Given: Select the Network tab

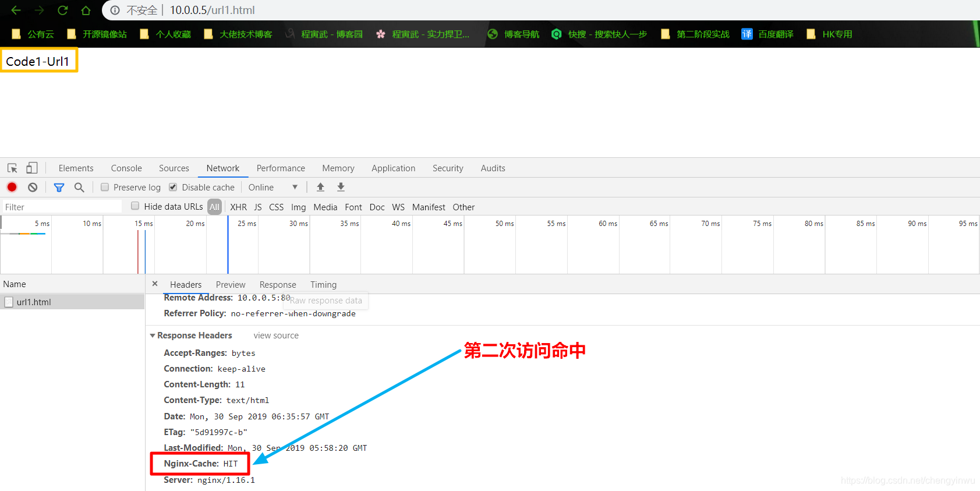Looking at the screenshot, I should [x=223, y=168].
